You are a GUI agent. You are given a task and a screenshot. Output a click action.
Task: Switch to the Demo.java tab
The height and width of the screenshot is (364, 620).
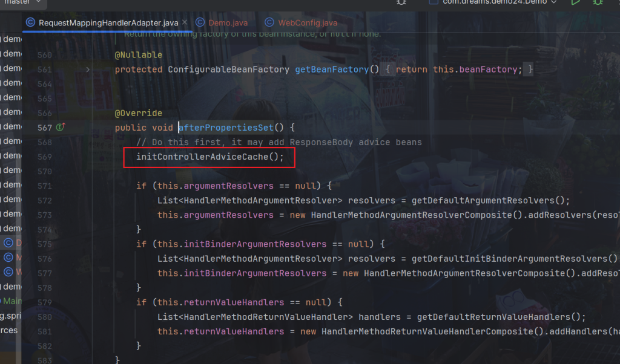[219, 23]
